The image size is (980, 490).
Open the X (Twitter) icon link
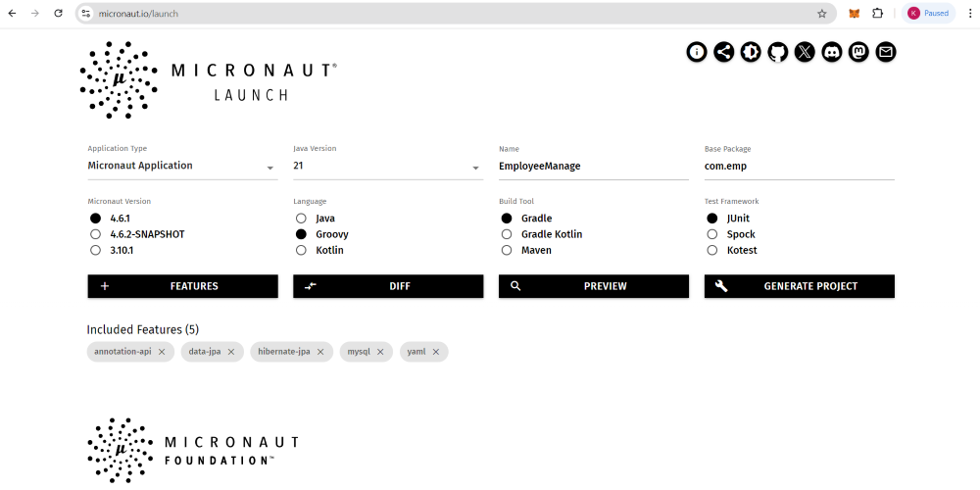[805, 52]
